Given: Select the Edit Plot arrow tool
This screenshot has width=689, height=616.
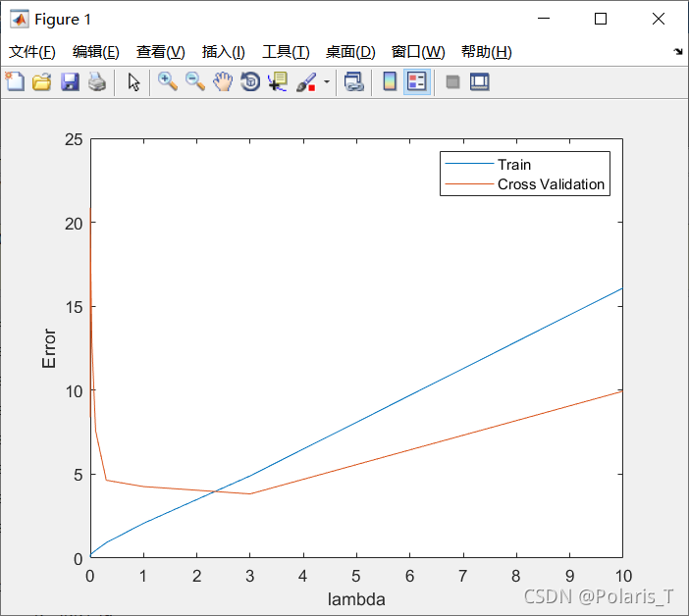Looking at the screenshot, I should pos(133,82).
